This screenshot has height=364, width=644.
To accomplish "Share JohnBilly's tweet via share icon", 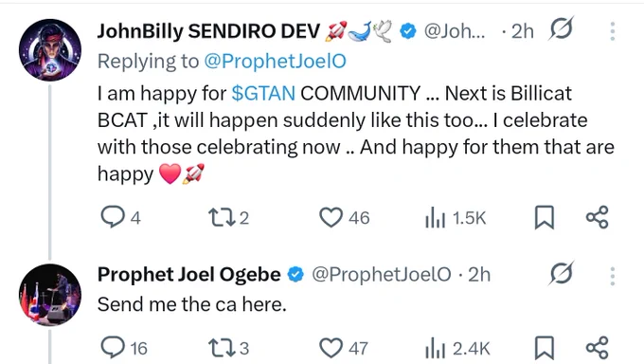I will [x=597, y=217].
